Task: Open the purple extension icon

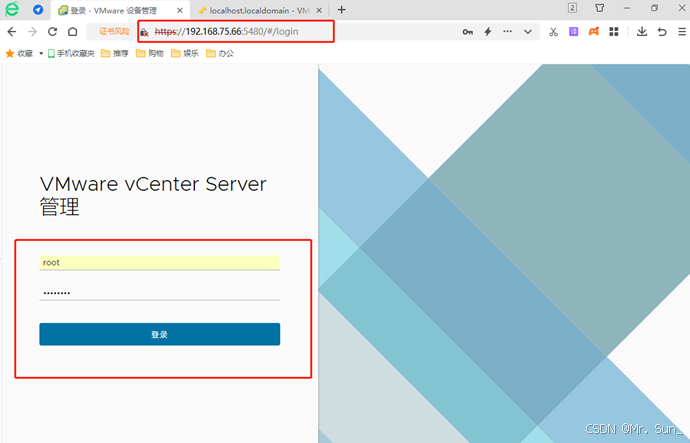Action: (x=573, y=32)
